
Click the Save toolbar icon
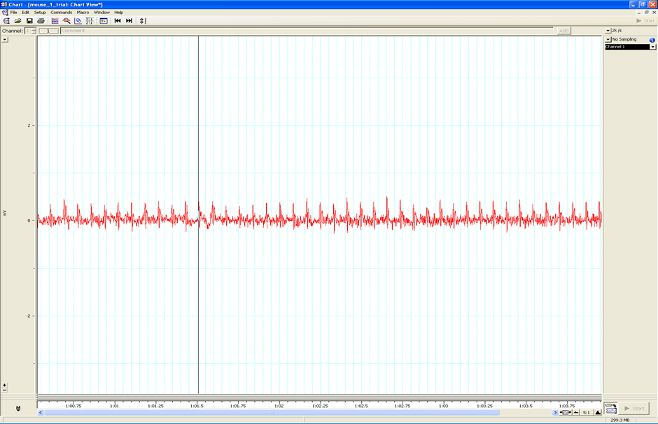tap(29, 21)
